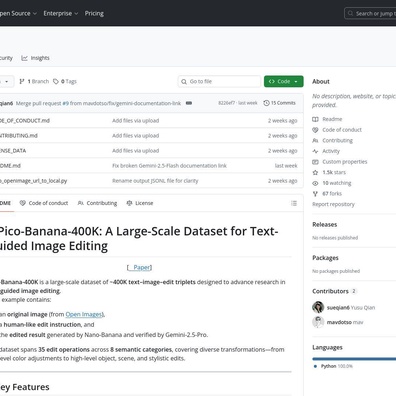Click the tag icon beside 0 Tags

click(x=56, y=81)
